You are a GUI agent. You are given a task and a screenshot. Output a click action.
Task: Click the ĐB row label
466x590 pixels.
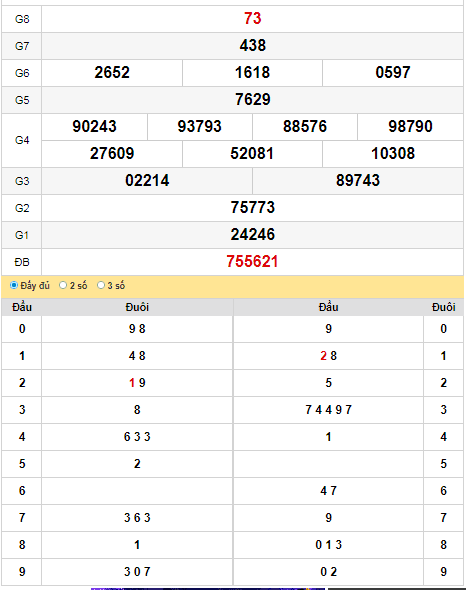pyautogui.click(x=22, y=262)
